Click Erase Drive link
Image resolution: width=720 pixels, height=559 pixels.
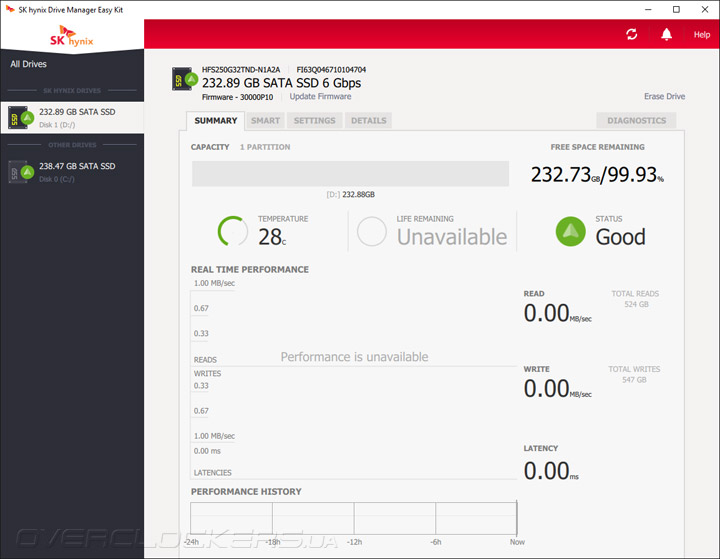click(664, 96)
